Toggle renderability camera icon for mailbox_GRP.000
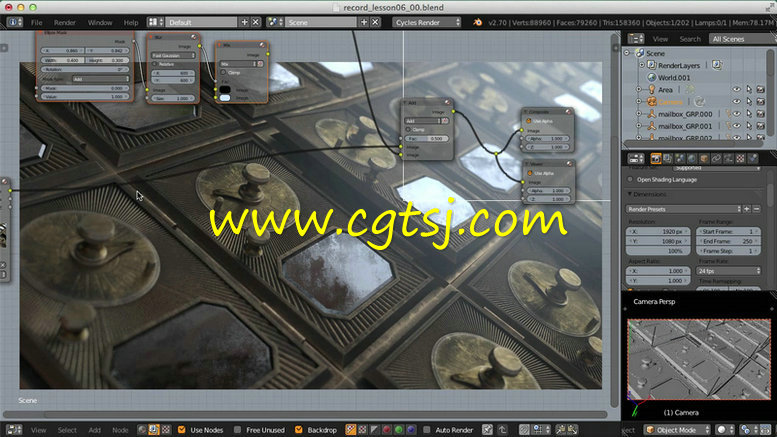Viewport: 777px width, 437px height. [x=761, y=114]
